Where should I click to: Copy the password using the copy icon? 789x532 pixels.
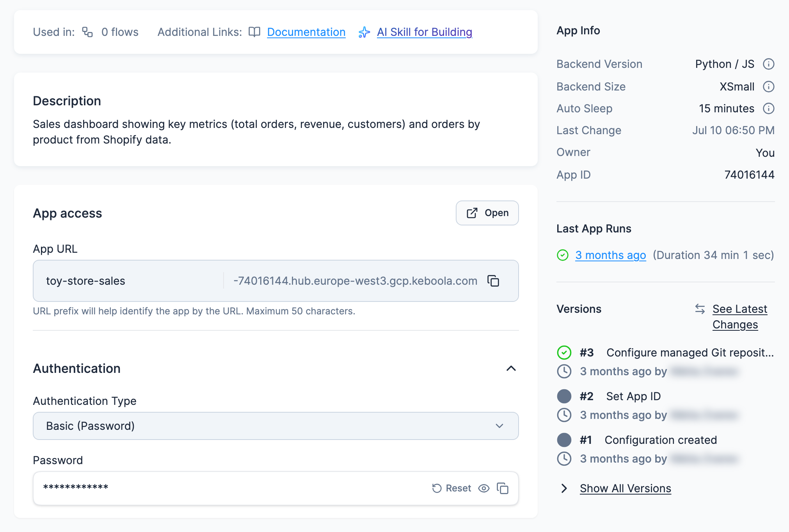point(503,488)
